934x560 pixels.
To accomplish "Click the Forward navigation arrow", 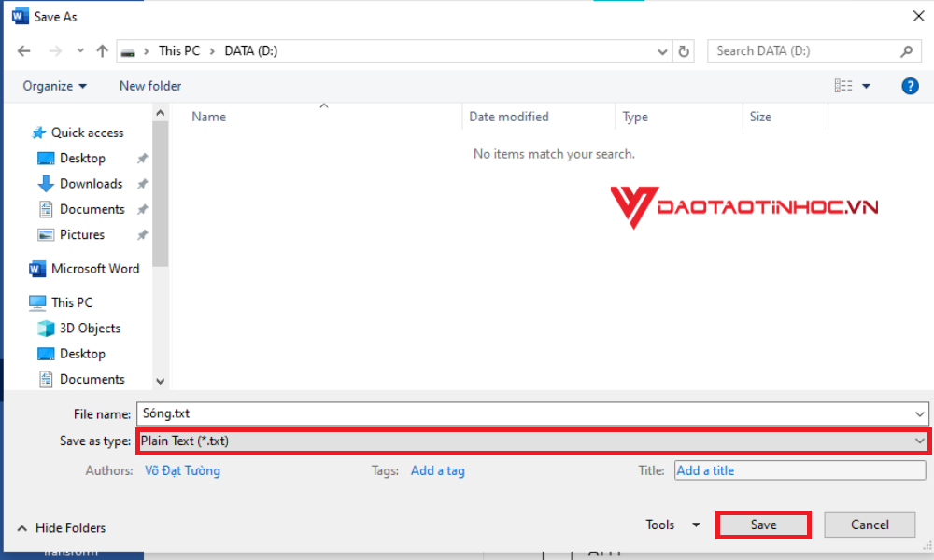I will (x=55, y=51).
